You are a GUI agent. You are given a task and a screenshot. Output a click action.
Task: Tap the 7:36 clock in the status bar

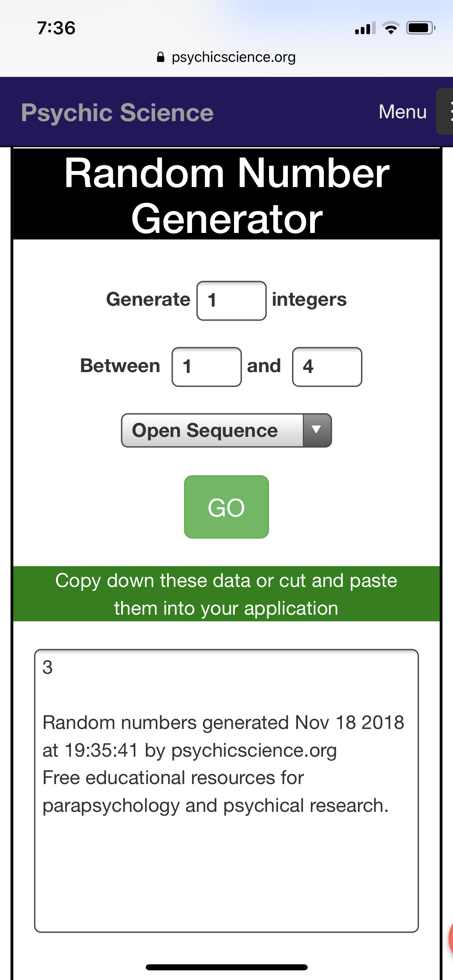tap(56, 28)
